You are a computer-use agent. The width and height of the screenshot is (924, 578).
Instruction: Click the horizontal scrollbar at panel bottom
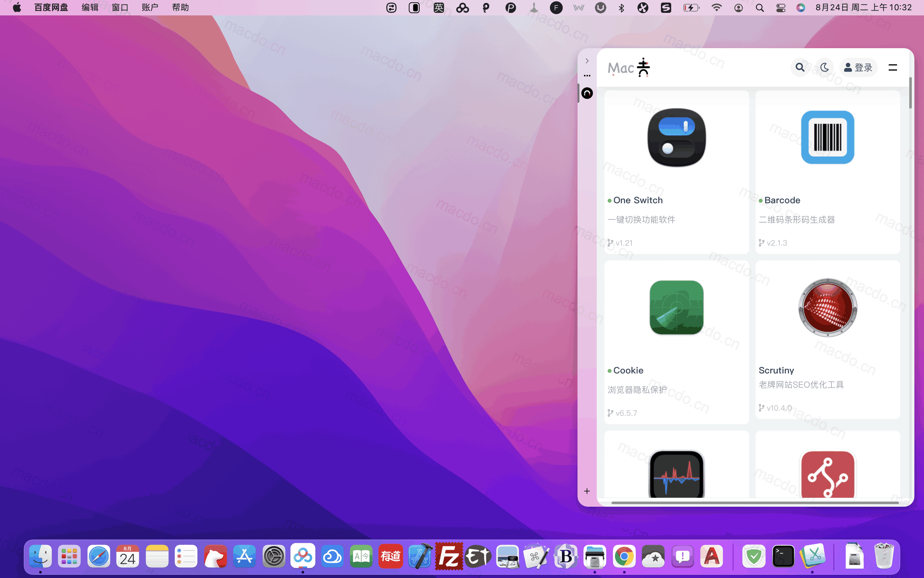755,503
